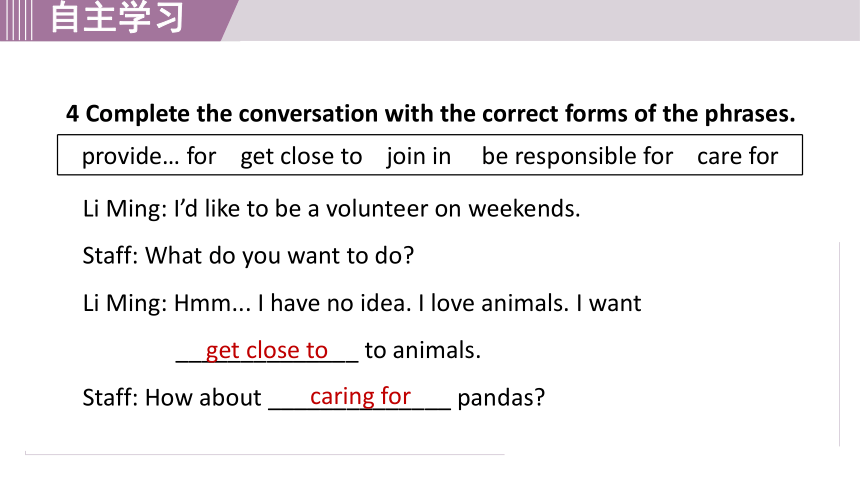This screenshot has width=860, height=484.
Task: Select the phrase 'provide... for' in box
Action: click(149, 156)
